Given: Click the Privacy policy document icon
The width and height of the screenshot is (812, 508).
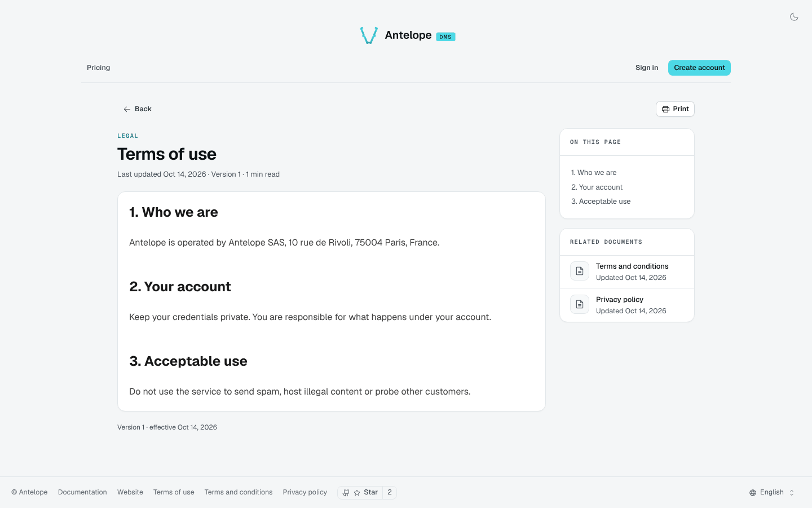Looking at the screenshot, I should point(580,304).
